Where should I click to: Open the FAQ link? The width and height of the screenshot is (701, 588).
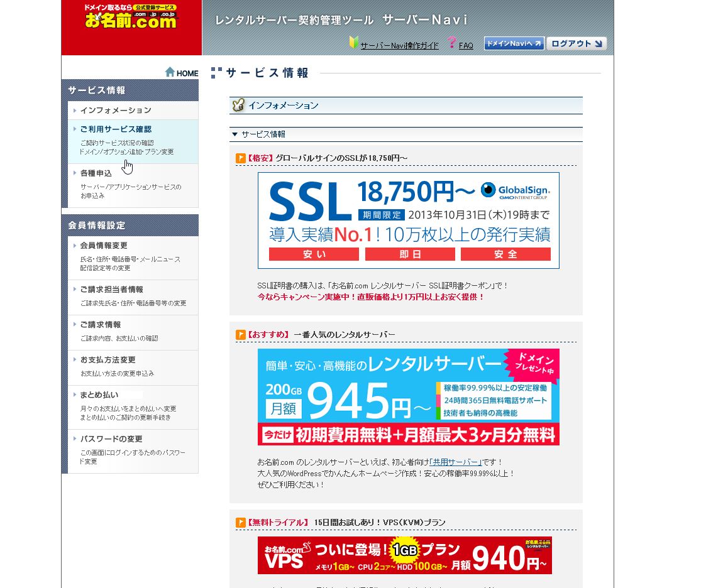point(466,46)
